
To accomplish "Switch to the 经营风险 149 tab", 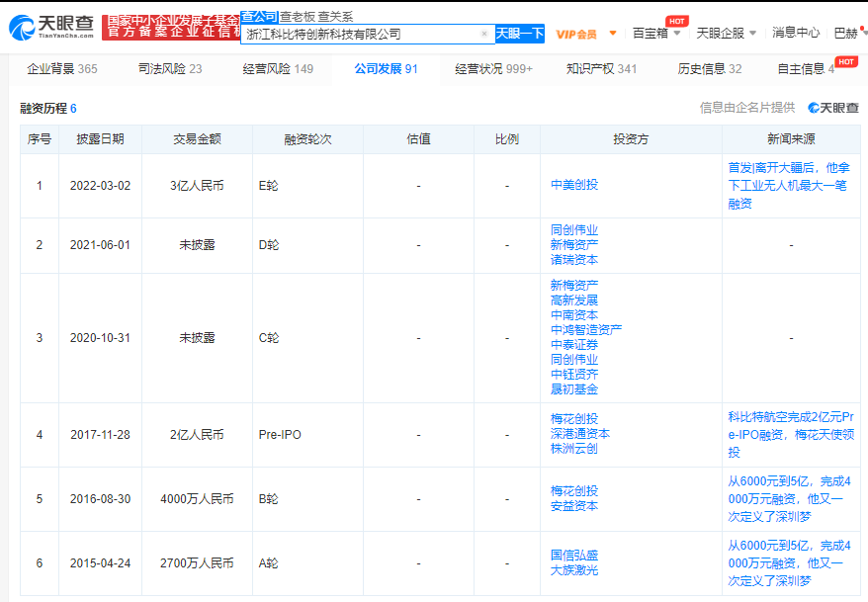I will (278, 68).
